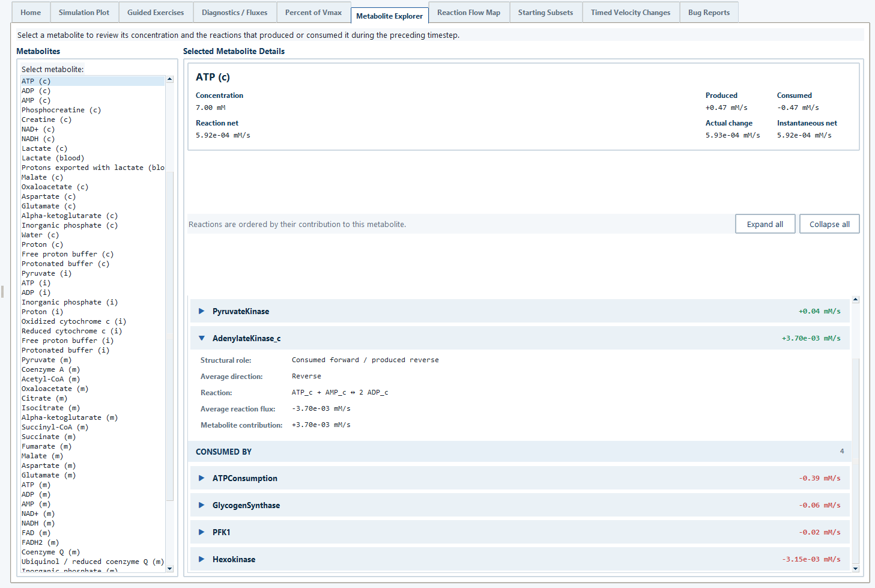Select AMP (c) in the metabolite list

pyautogui.click(x=92, y=100)
